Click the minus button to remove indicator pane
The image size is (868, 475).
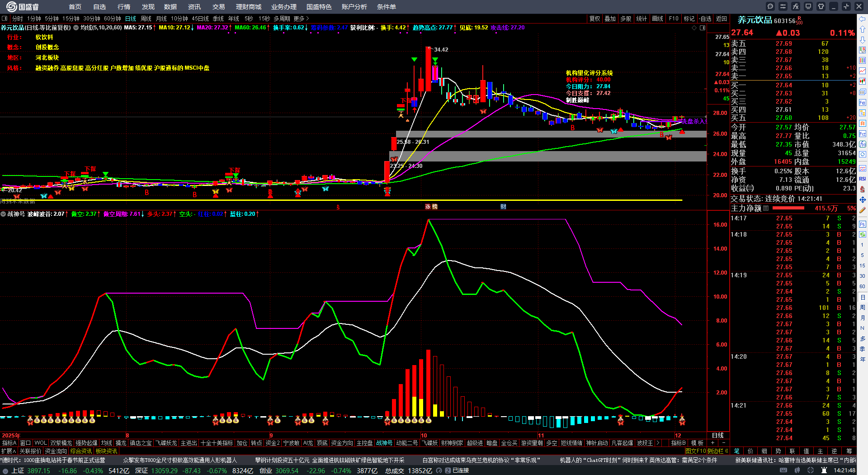click(x=723, y=443)
